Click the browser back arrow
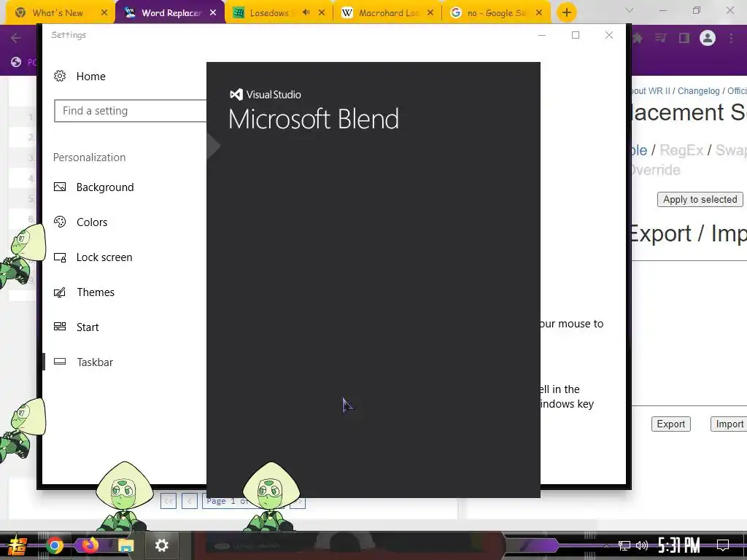 16,38
